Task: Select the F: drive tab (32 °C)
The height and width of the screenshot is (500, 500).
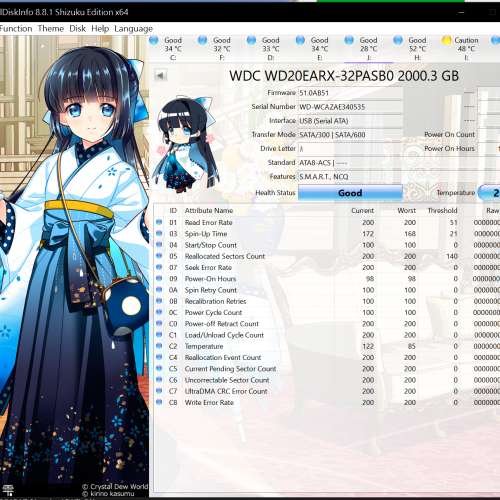Action: (222, 49)
